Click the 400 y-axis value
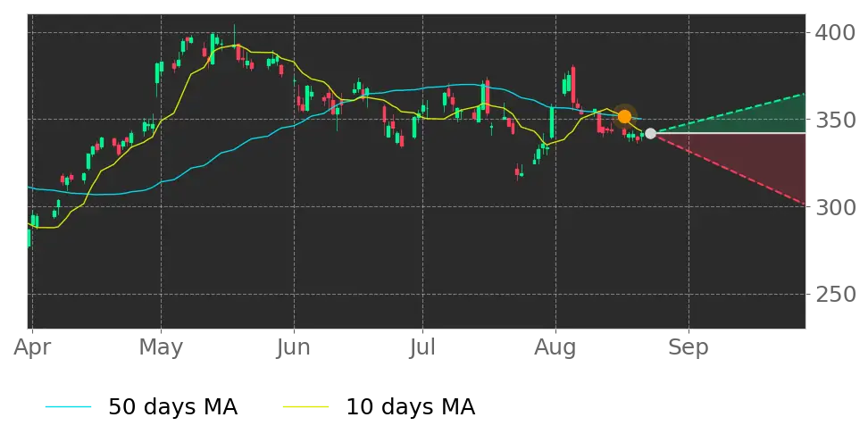868x434 pixels. pyautogui.click(x=835, y=33)
